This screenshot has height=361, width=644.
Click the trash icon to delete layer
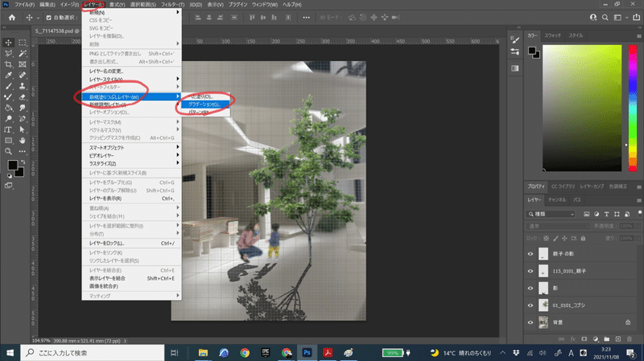pyautogui.click(x=630, y=338)
